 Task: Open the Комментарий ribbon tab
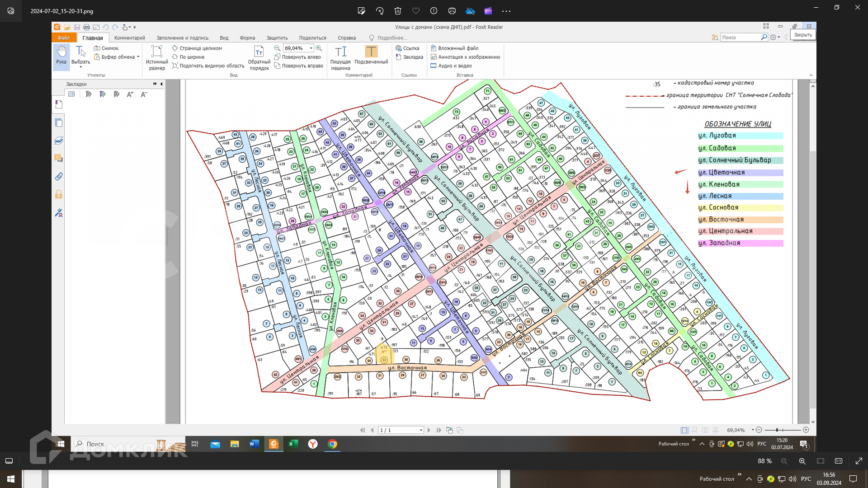coord(129,38)
